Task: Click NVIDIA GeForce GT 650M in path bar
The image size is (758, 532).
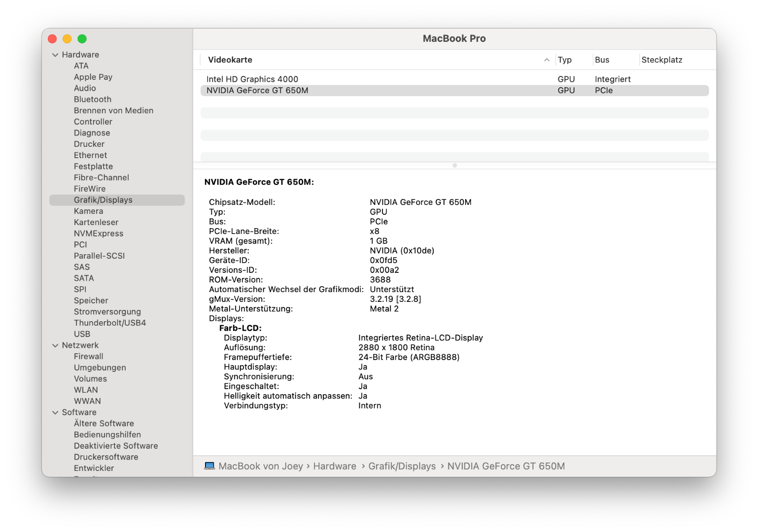Action: [x=506, y=466]
